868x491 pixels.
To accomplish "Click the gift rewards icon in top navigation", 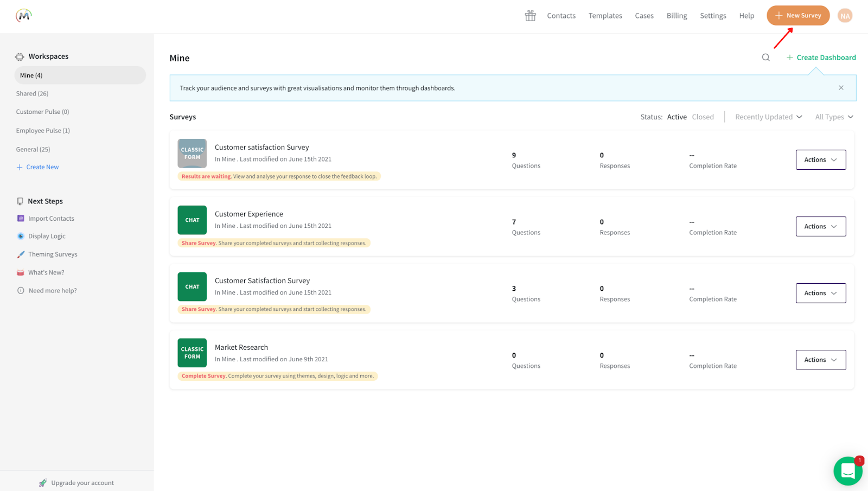I will (530, 15).
